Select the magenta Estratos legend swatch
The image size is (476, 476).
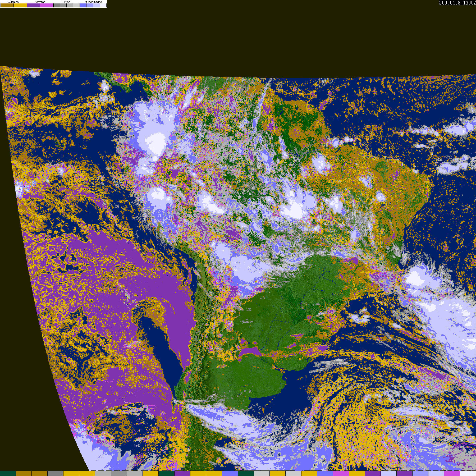click(47, 5)
